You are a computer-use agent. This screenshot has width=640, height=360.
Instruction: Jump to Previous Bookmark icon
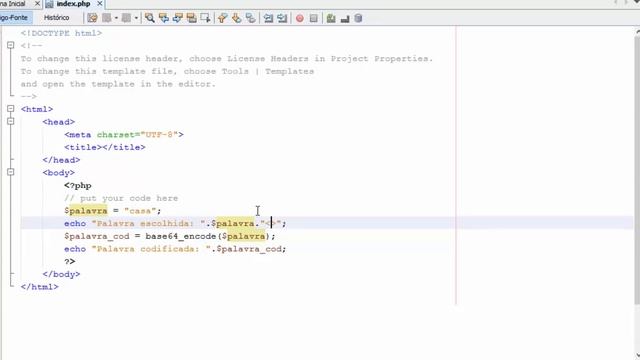(222, 18)
